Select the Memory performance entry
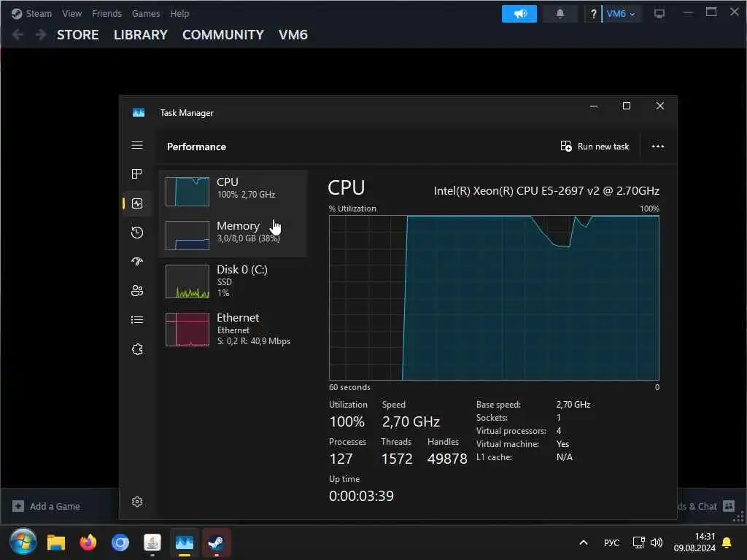This screenshot has width=747, height=560. tap(233, 236)
